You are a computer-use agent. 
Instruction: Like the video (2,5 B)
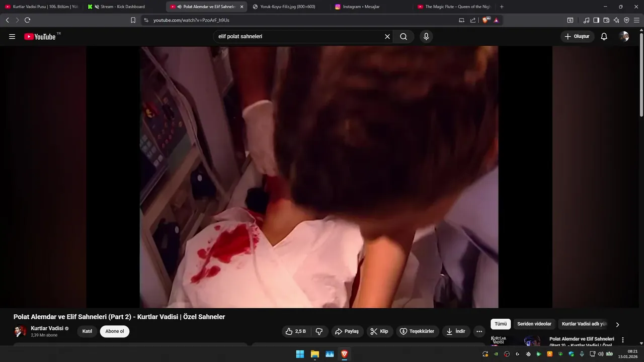[x=296, y=331]
